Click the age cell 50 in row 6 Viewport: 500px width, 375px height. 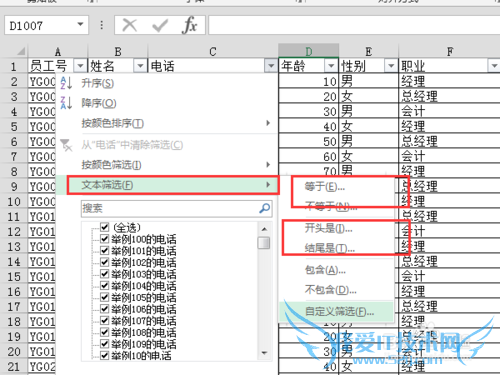(308, 141)
